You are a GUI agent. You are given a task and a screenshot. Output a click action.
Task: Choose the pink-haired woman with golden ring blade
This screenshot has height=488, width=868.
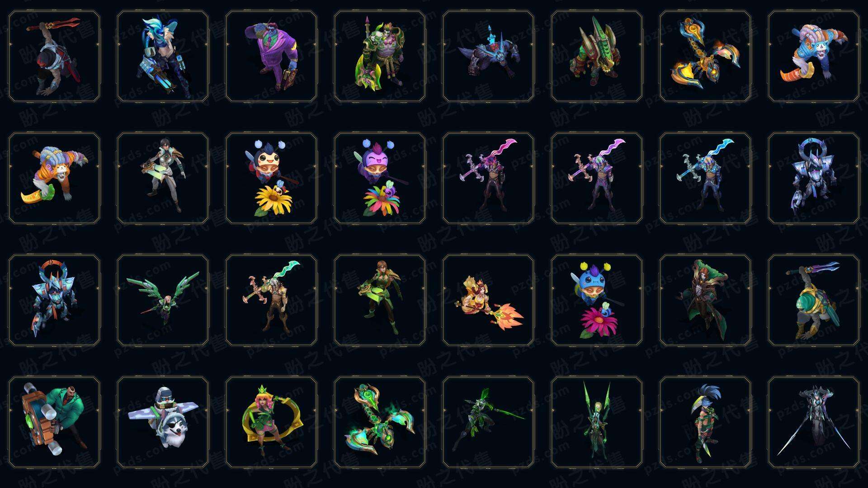tap(271, 422)
